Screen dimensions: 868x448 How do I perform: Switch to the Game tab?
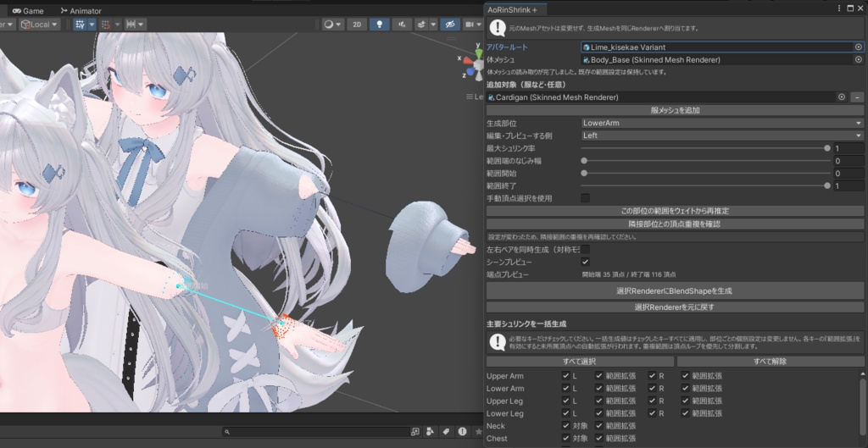tap(28, 10)
